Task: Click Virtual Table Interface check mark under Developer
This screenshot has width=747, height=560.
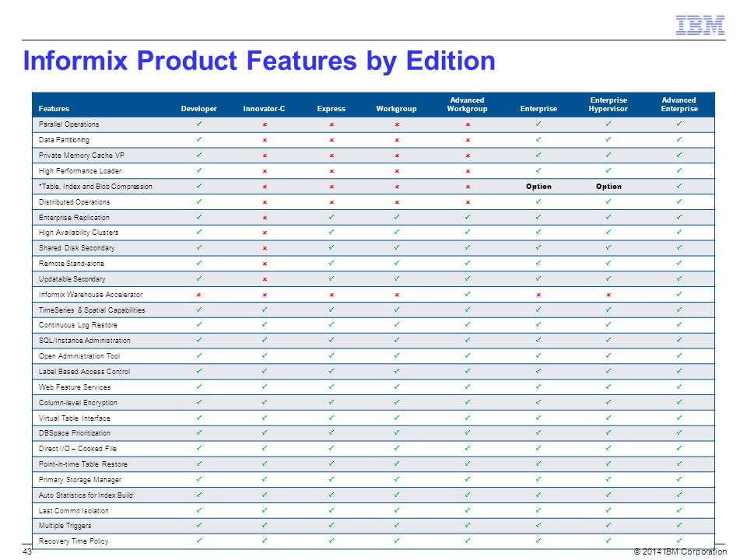Action: tap(199, 418)
